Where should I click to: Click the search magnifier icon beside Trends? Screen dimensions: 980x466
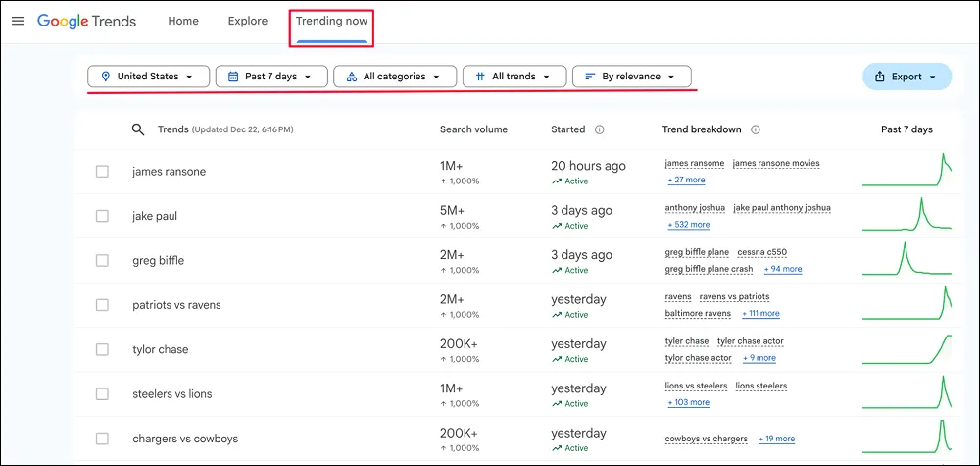[138, 129]
